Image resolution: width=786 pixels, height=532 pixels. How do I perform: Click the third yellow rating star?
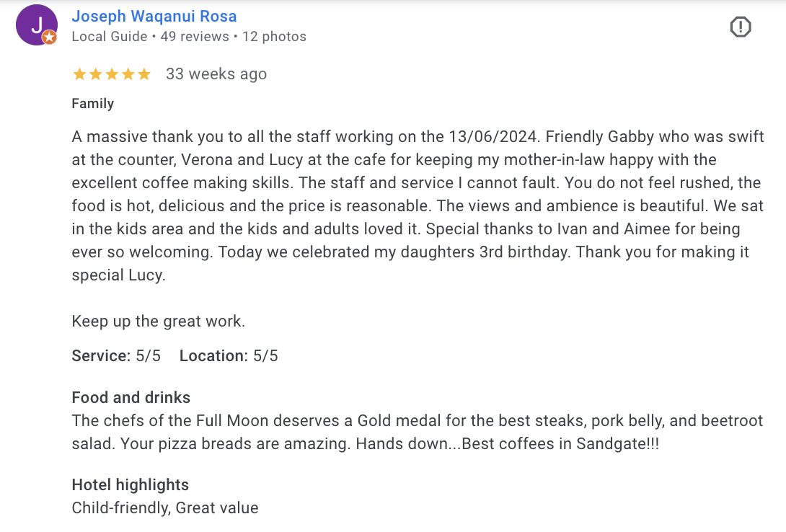coord(112,74)
